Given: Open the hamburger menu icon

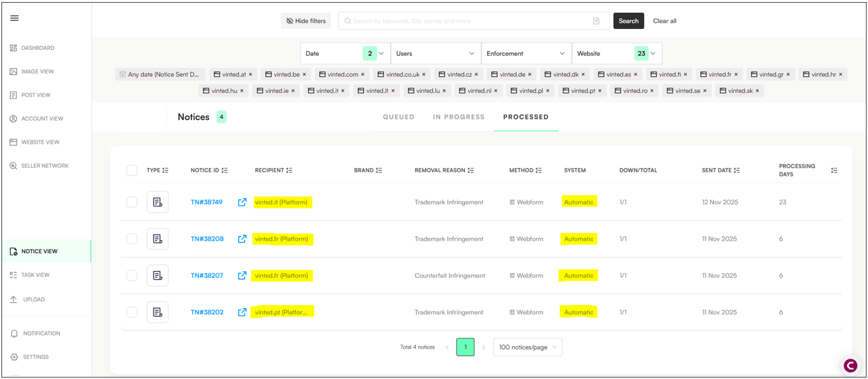Looking at the screenshot, I should click(14, 18).
